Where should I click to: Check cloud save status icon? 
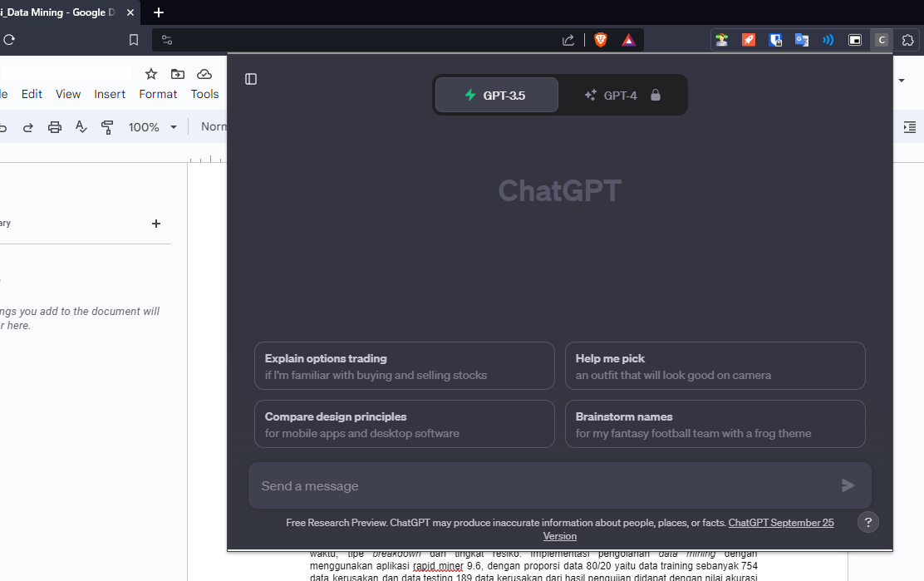pyautogui.click(x=204, y=74)
